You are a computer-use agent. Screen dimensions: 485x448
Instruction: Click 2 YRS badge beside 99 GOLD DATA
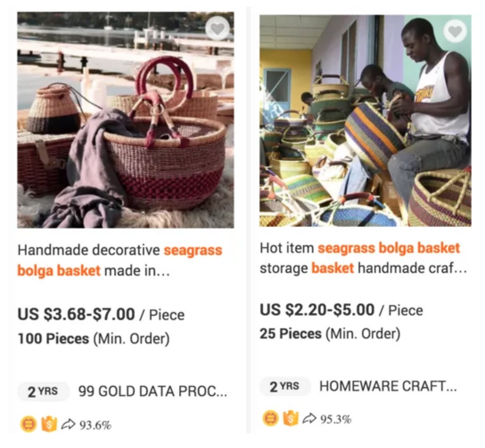43,392
